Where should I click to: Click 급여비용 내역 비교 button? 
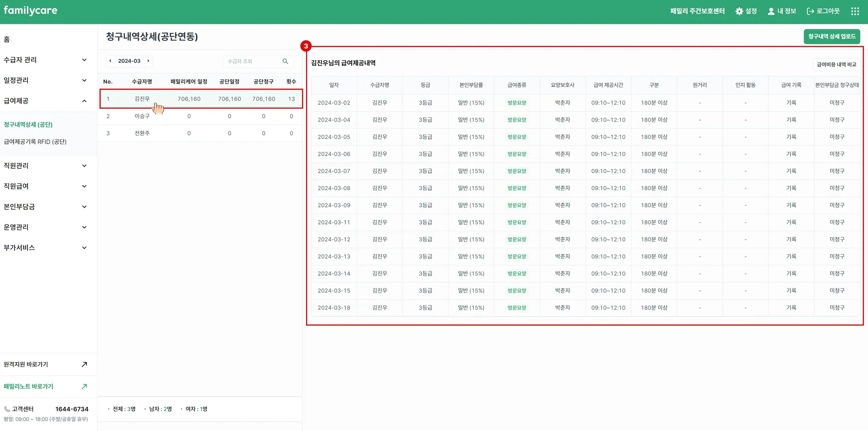click(x=836, y=64)
